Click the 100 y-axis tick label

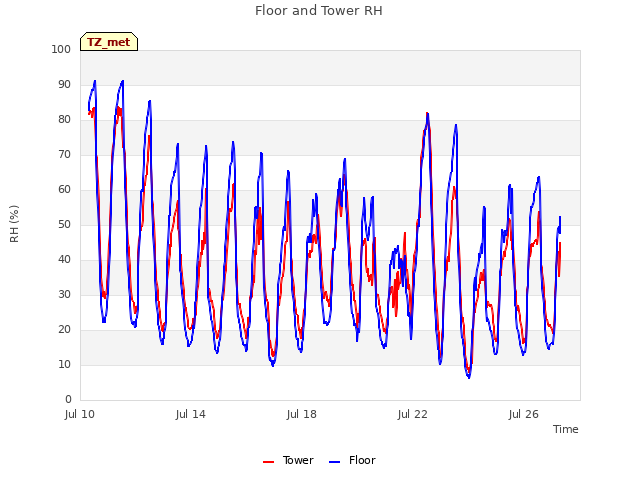pos(61,49)
